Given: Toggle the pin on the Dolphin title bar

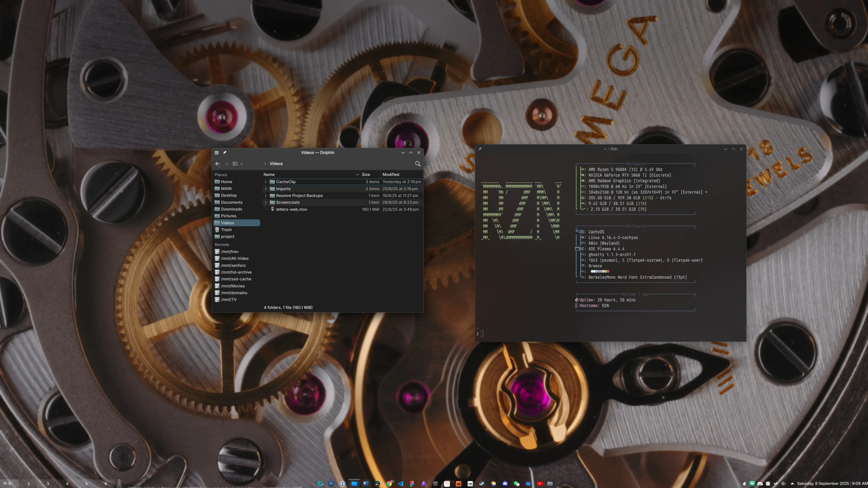Looking at the screenshot, I should coord(225,153).
